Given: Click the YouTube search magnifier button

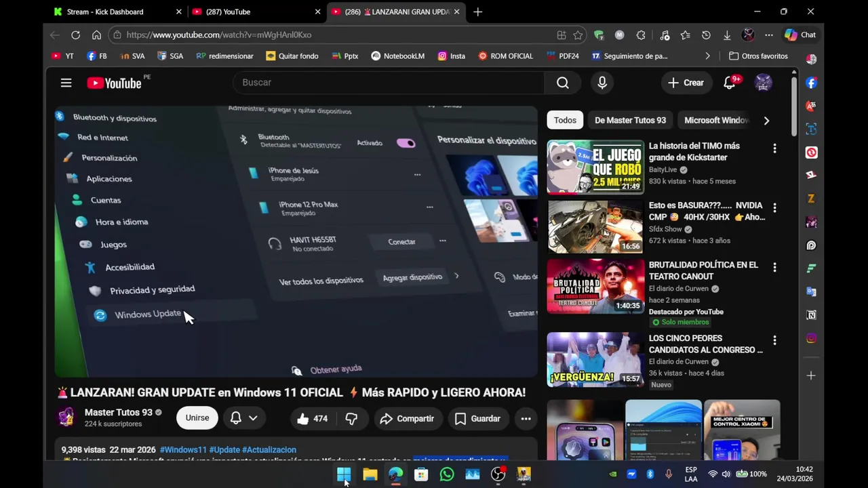Looking at the screenshot, I should pos(562,83).
